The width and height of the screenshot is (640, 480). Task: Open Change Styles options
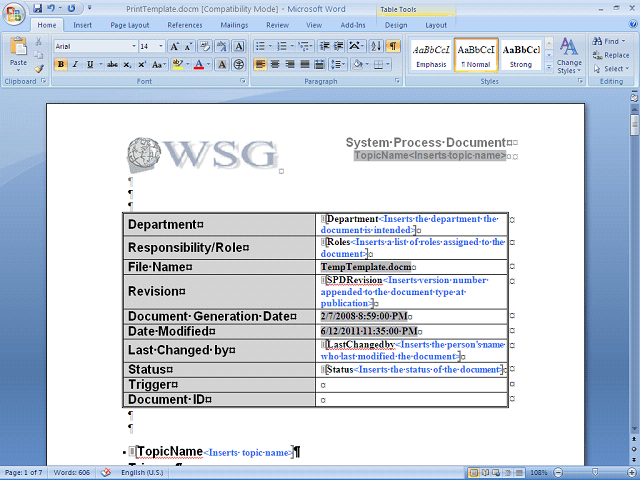(x=569, y=56)
